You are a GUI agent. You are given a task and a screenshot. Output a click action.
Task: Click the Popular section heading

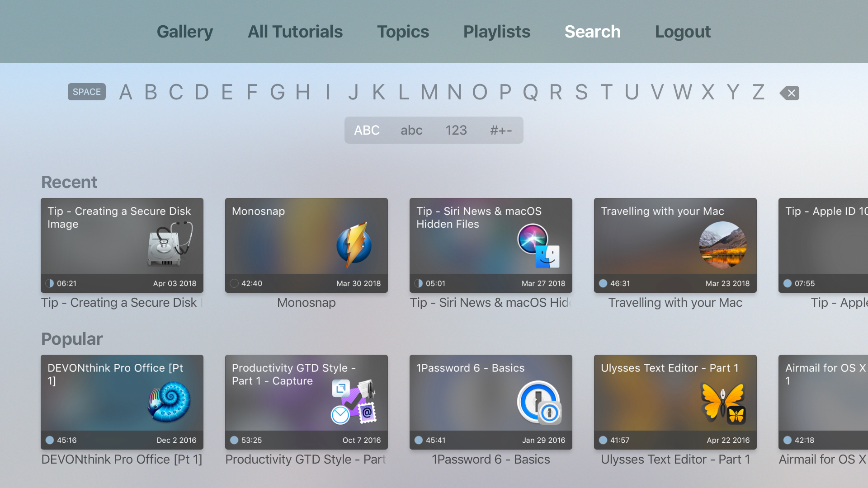[x=72, y=339]
